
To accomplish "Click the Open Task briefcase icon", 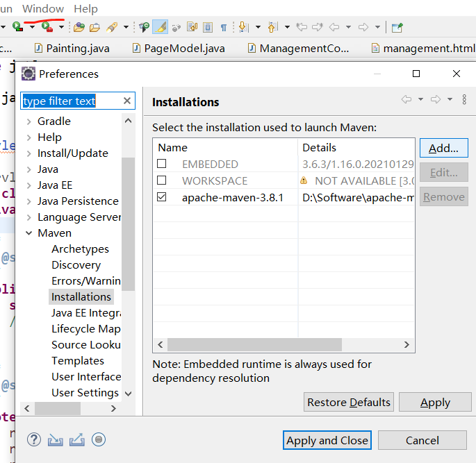I will coord(95,27).
